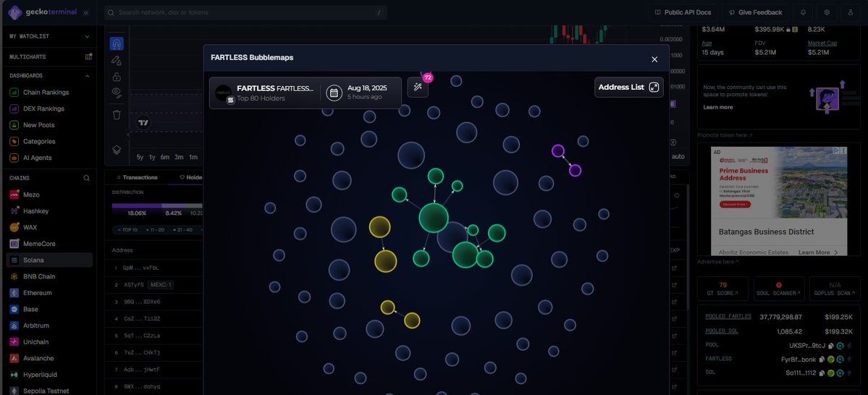Toggle the 11 - 20 distribution filter
The image size is (868, 395).
[x=157, y=229]
